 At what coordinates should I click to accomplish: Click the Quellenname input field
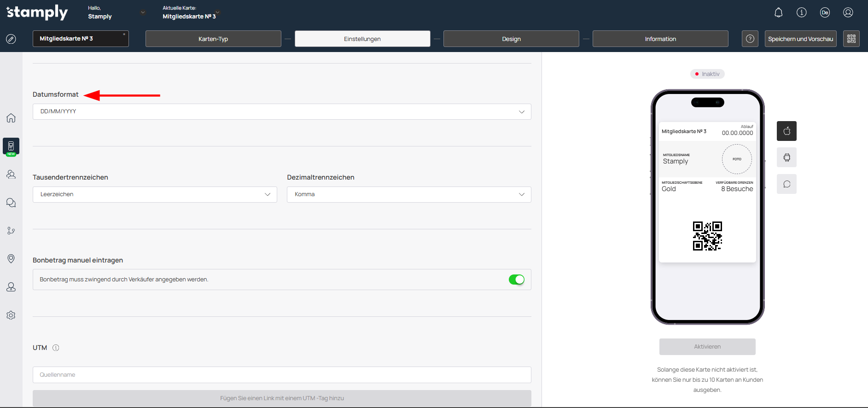tap(281, 375)
